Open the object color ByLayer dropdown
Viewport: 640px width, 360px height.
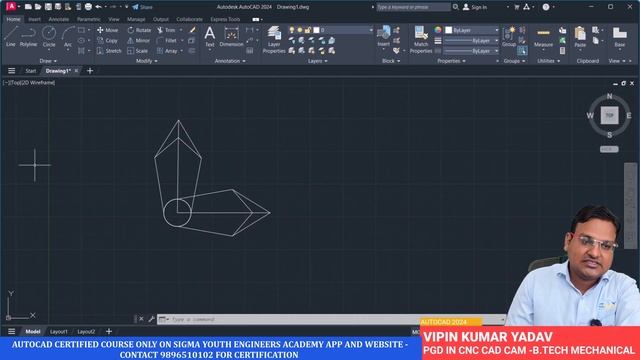[x=472, y=30]
